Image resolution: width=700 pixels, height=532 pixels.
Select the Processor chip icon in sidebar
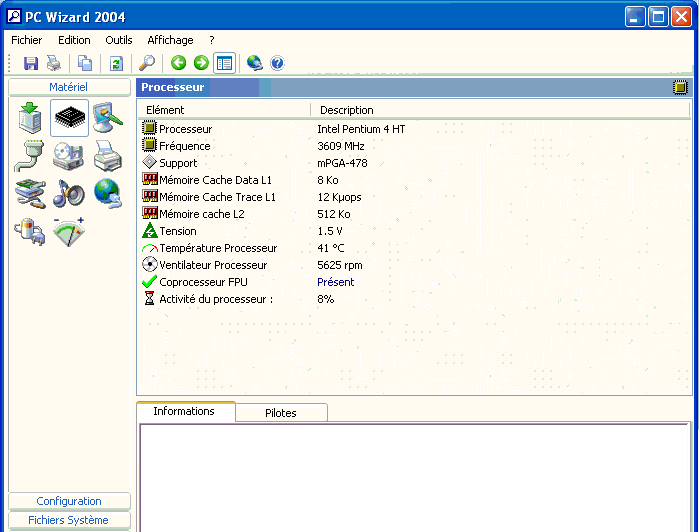pyautogui.click(x=70, y=118)
